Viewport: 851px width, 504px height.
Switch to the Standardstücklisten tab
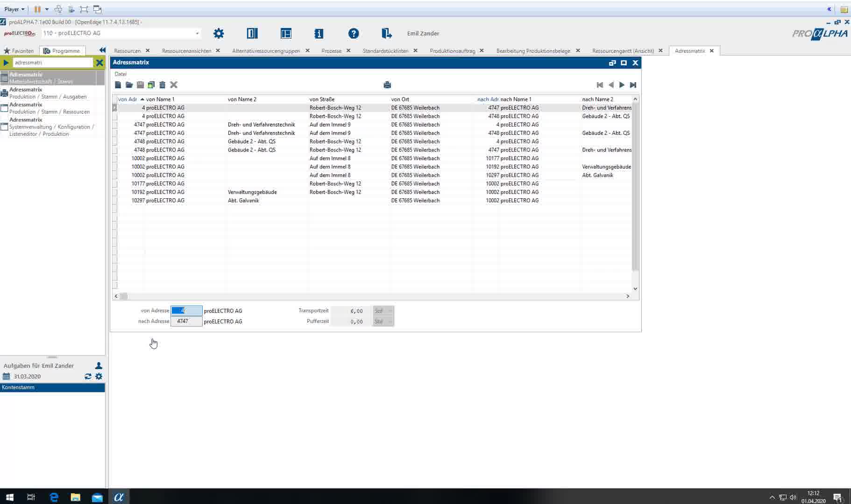tap(385, 50)
